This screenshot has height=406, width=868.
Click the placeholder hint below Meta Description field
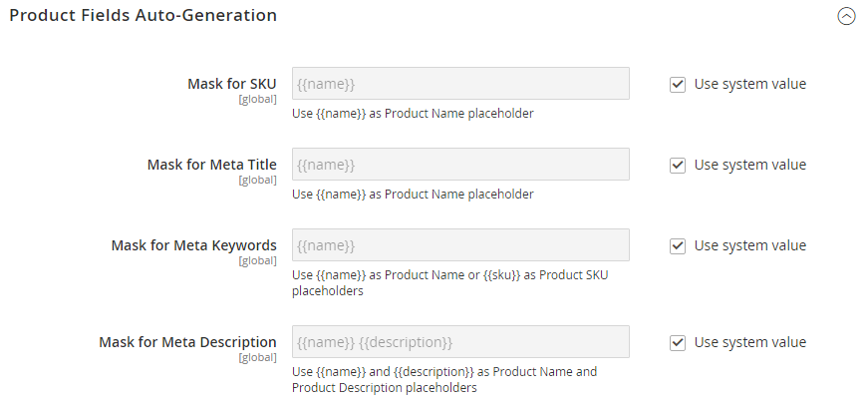click(443, 379)
